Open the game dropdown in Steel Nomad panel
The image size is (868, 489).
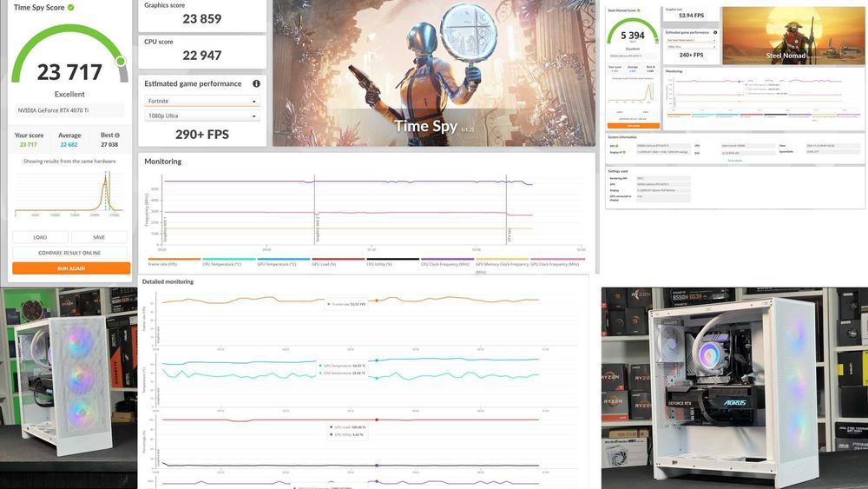(692, 41)
